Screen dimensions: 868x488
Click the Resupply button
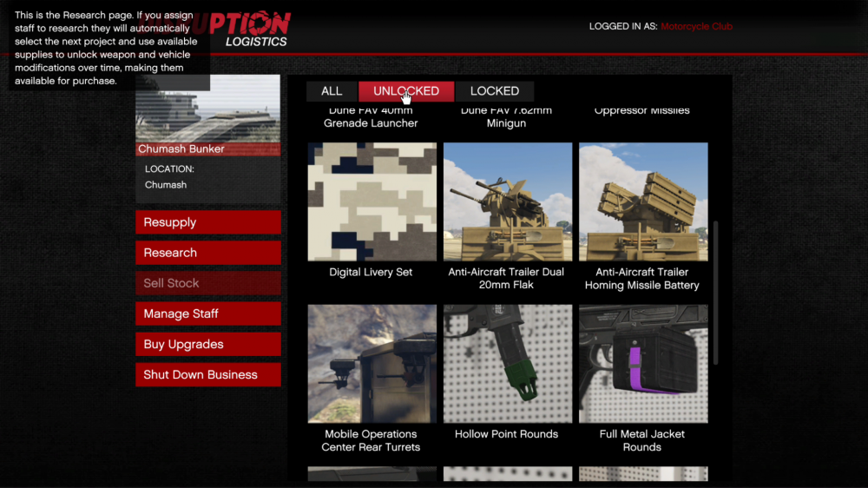coord(208,222)
